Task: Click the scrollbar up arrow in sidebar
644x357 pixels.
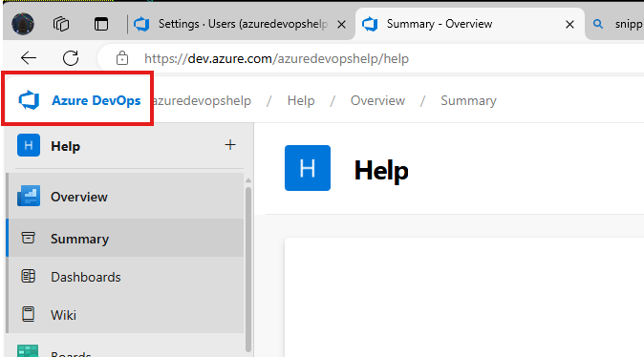Action: 248,180
